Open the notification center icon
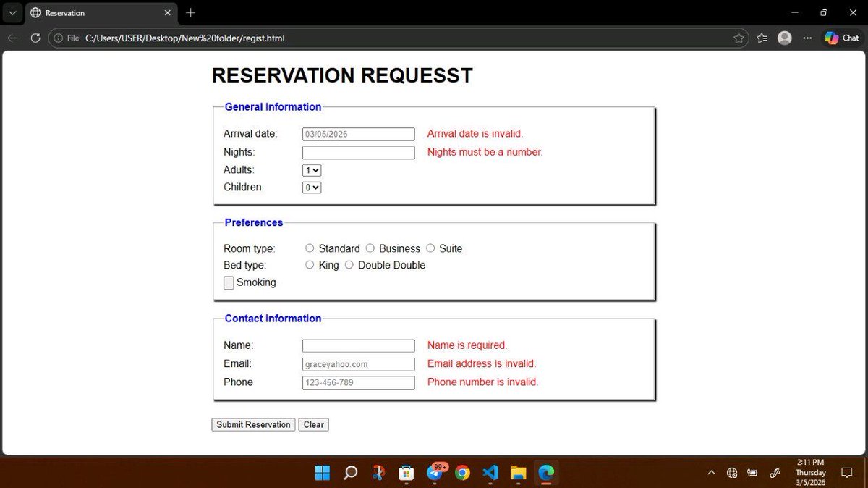Screen dimensions: 868x488 pyautogui.click(x=847, y=473)
